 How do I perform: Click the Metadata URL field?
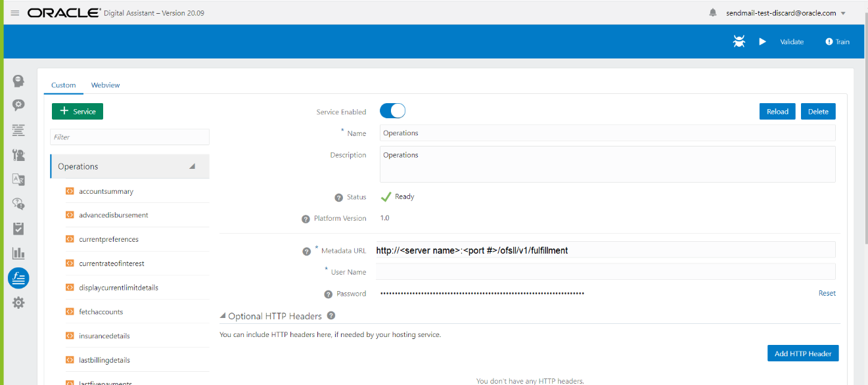pos(605,250)
